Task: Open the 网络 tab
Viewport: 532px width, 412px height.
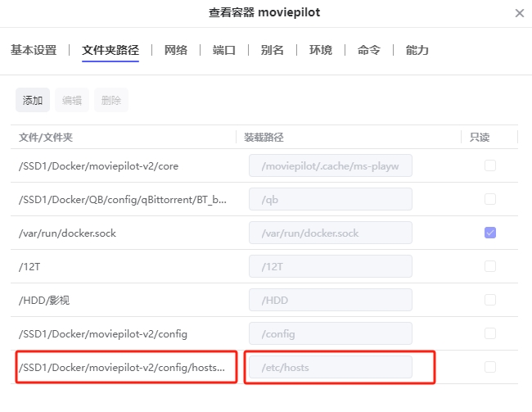Action: tap(176, 51)
